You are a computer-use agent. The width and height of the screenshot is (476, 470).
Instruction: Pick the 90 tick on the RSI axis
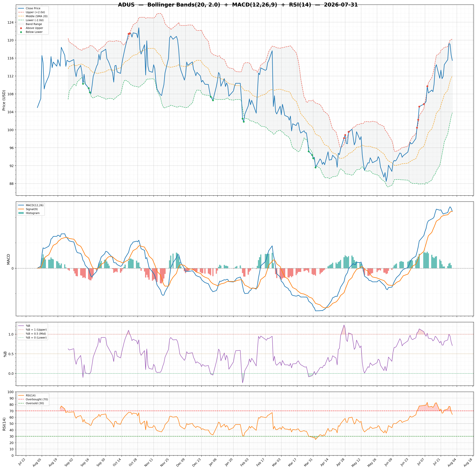click(x=12, y=398)
